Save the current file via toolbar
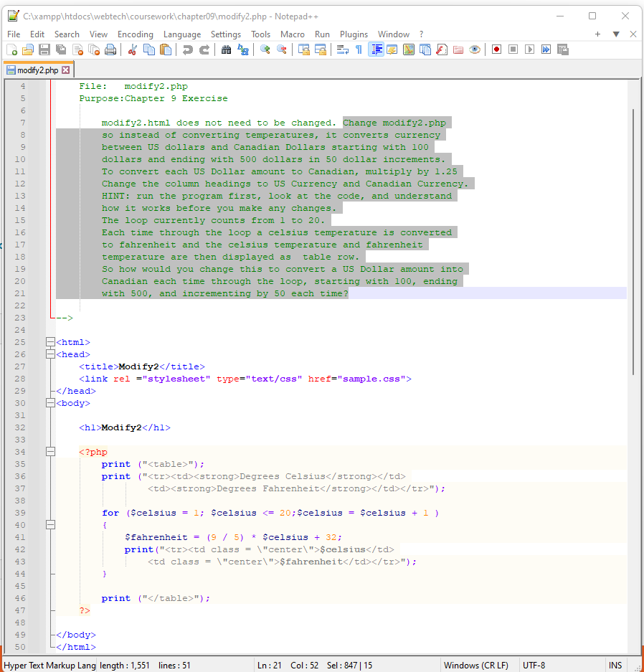Screen dimensions: 644x672 coord(44,49)
